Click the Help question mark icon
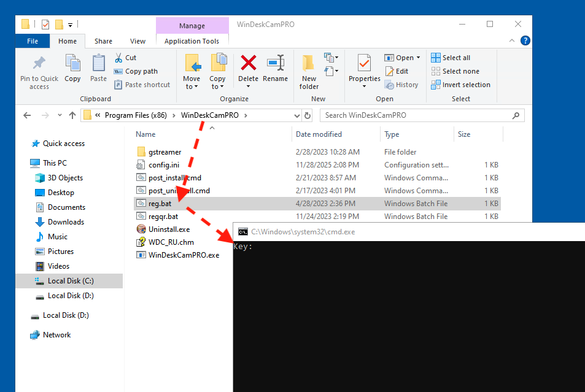This screenshot has height=392, width=585. point(525,41)
